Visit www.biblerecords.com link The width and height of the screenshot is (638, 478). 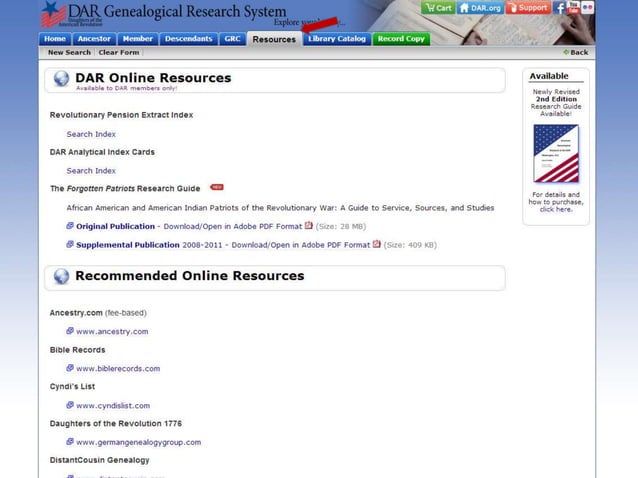118,369
